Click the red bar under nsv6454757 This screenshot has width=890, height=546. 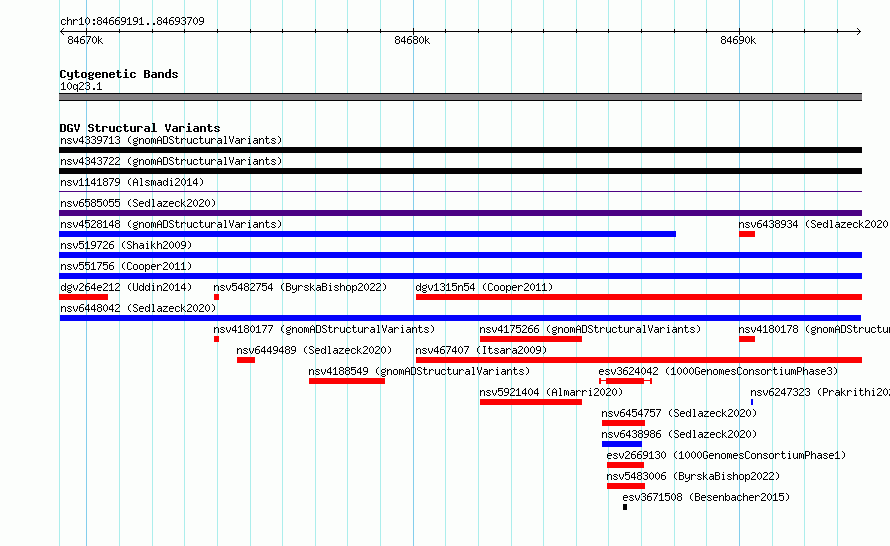coord(623,423)
